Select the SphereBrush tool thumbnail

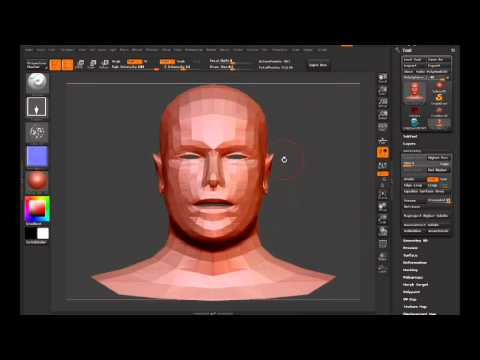point(439,86)
